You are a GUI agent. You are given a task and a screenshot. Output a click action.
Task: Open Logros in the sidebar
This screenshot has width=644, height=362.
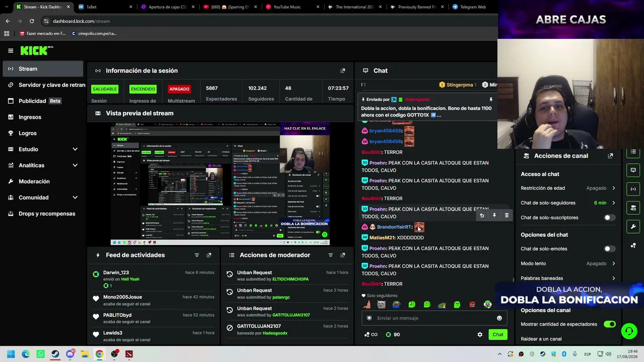point(43,133)
